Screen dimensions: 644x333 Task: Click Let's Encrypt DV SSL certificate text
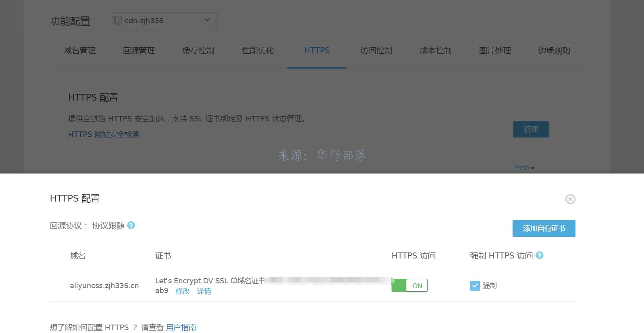coord(210,281)
